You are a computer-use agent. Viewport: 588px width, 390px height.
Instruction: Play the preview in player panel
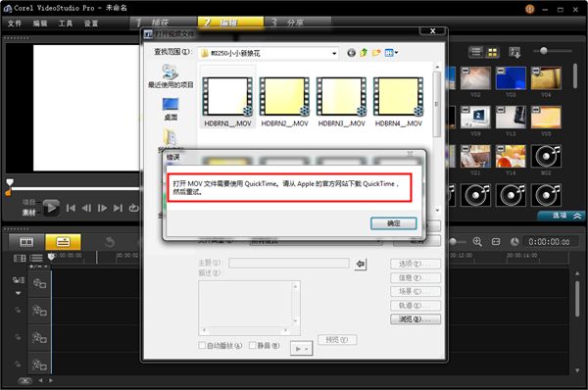pos(51,208)
